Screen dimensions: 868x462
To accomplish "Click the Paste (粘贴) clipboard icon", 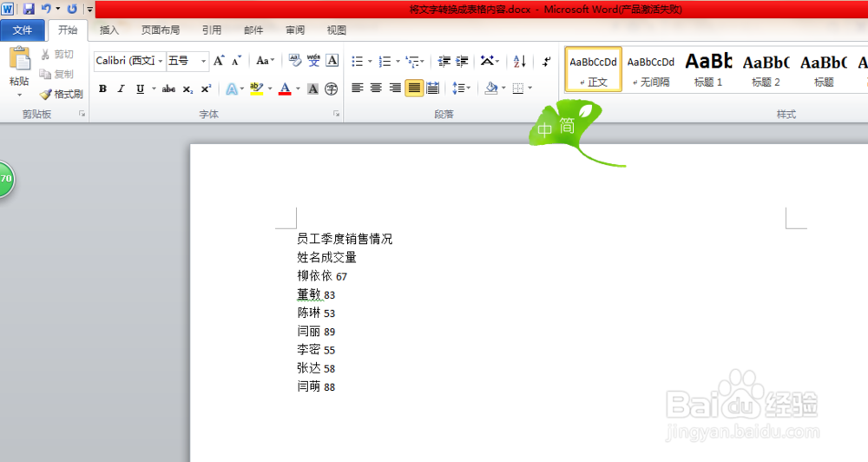I will pos(19,59).
